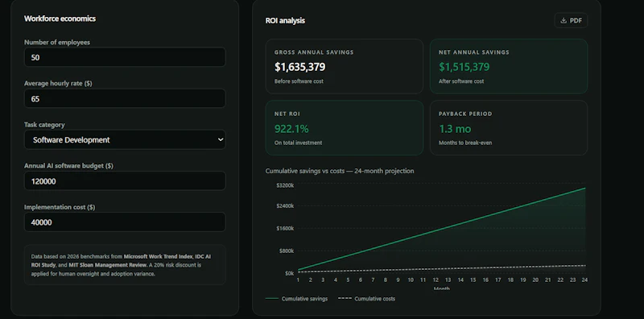Click the $1,635,379 value
Screen dimensions: 644x319
(x=299, y=67)
